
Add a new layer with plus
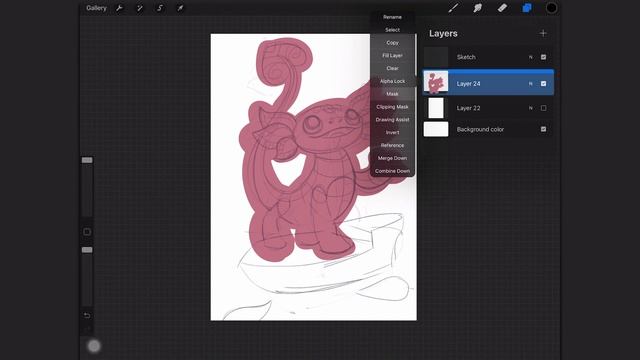coord(543,33)
